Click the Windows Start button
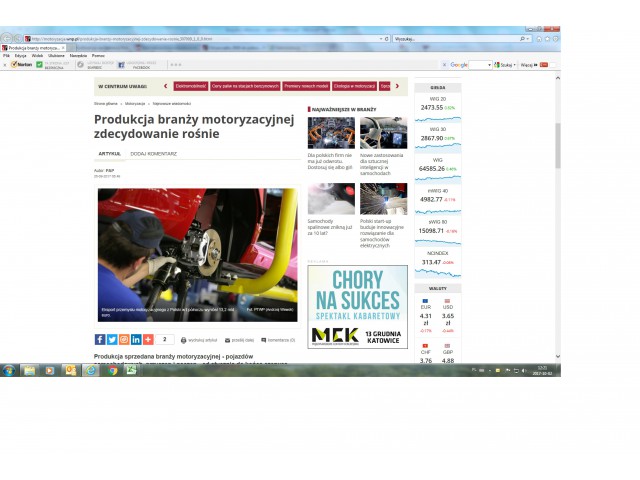This screenshot has height=480, width=640. 9,370
